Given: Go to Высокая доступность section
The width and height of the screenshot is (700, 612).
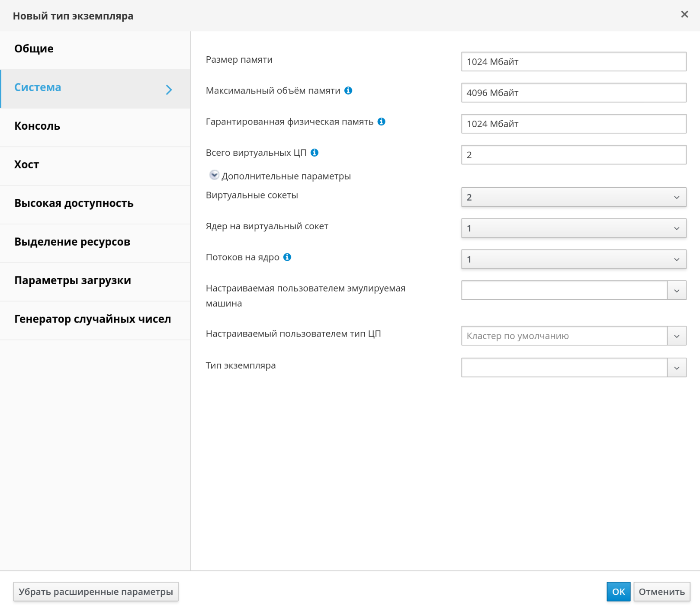Looking at the screenshot, I should [74, 203].
